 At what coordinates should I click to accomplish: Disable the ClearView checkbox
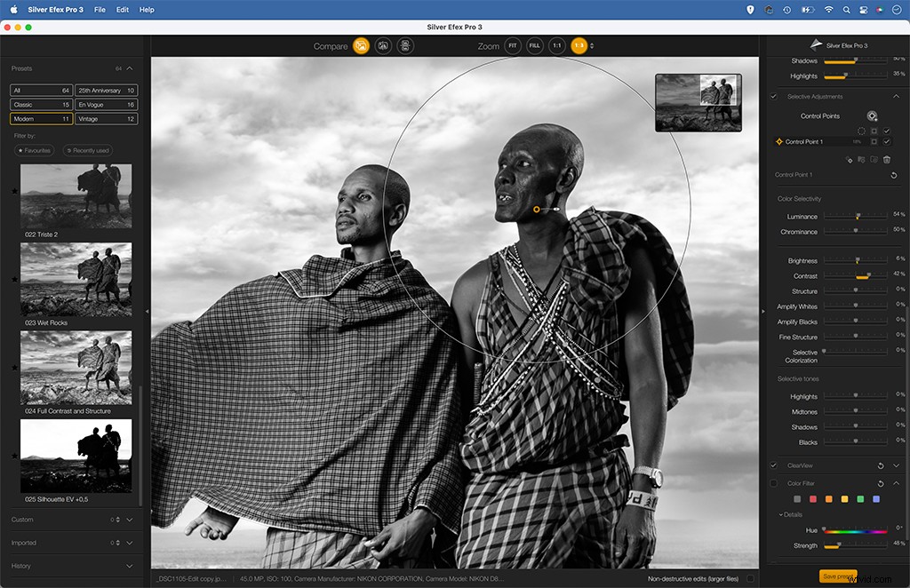click(773, 465)
